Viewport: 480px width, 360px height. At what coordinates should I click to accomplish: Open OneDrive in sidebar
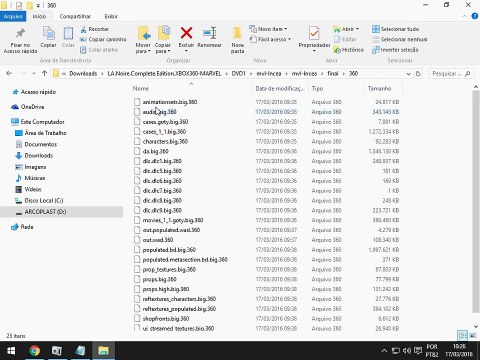27,107
